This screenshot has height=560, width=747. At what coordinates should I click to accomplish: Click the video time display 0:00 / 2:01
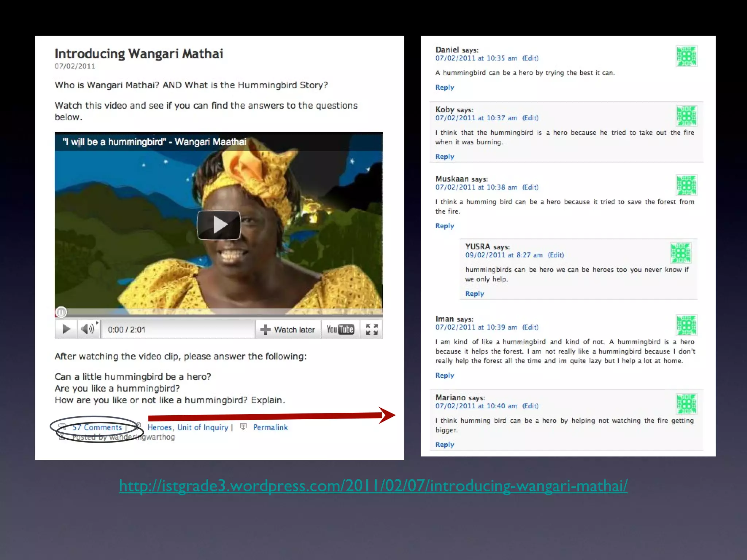coord(127,330)
